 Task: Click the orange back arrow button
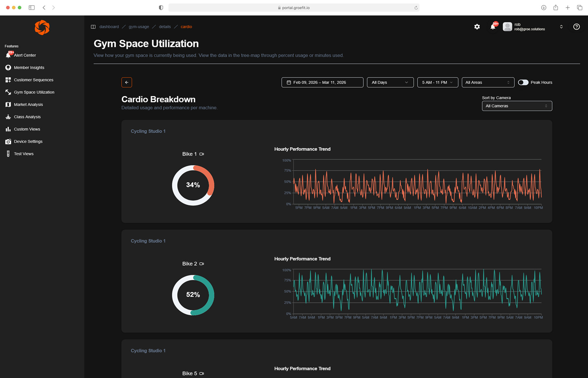[x=126, y=82]
